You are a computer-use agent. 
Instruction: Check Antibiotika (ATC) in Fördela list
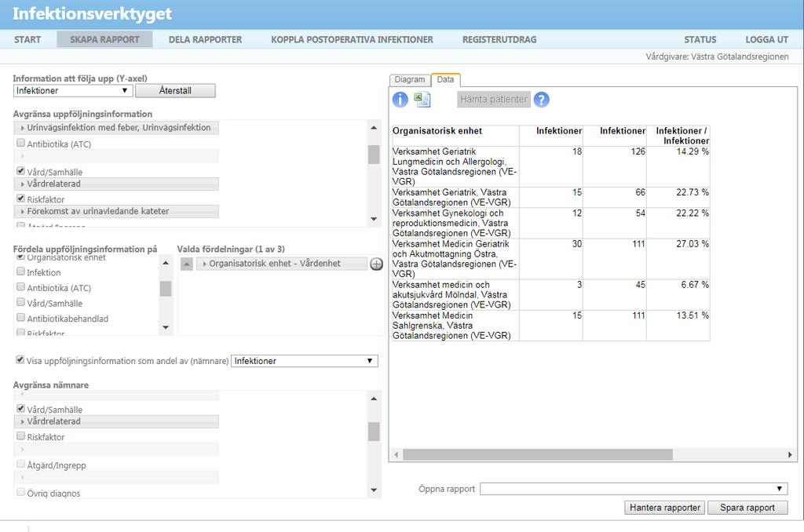click(21, 287)
